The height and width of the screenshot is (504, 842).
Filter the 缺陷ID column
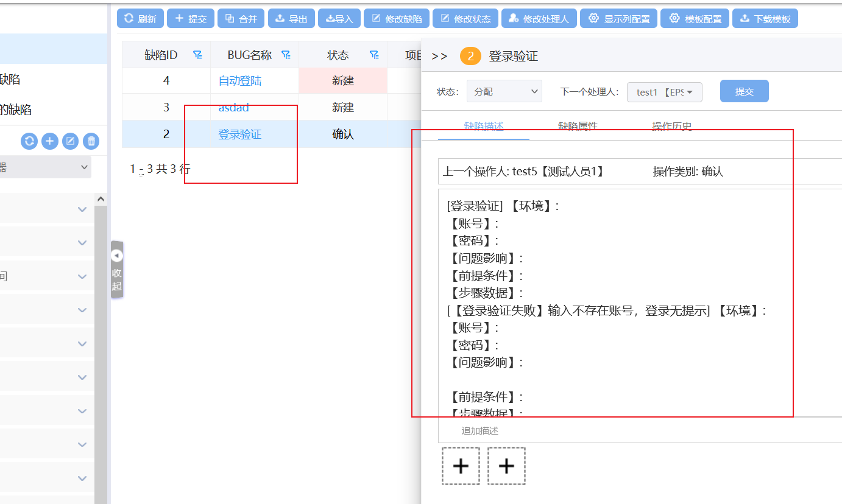point(197,55)
